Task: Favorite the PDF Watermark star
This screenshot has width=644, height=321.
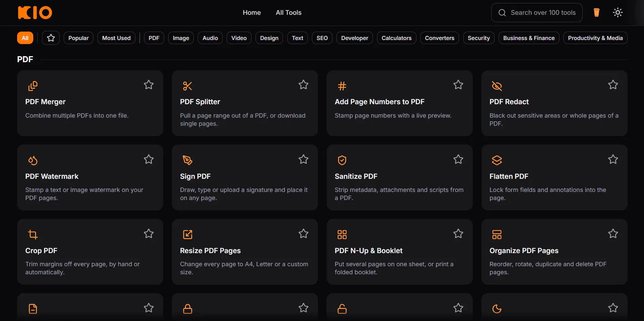Action: 149,159
